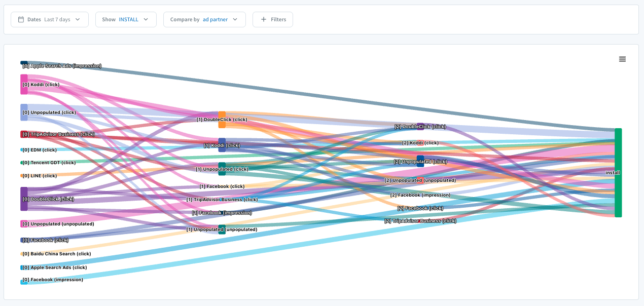Click the [1] Unpopulated (unpopulated) label
Screen dimensions: 644x306
(222, 230)
